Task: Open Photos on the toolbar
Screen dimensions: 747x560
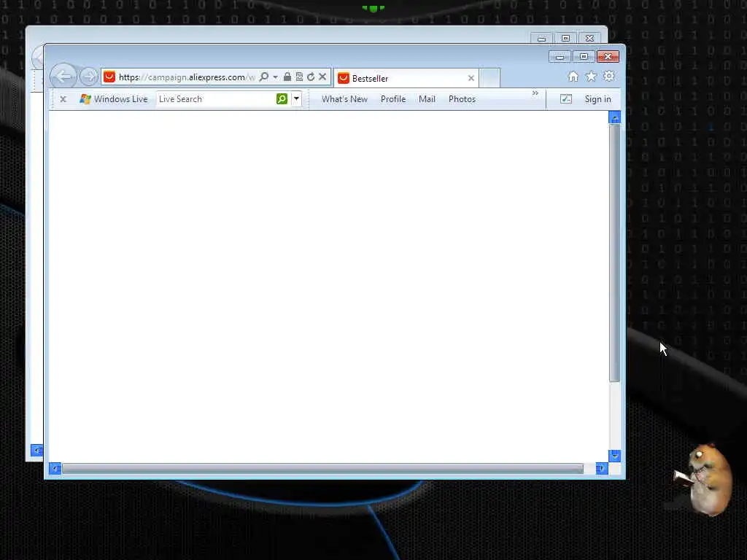Action: [x=462, y=99]
